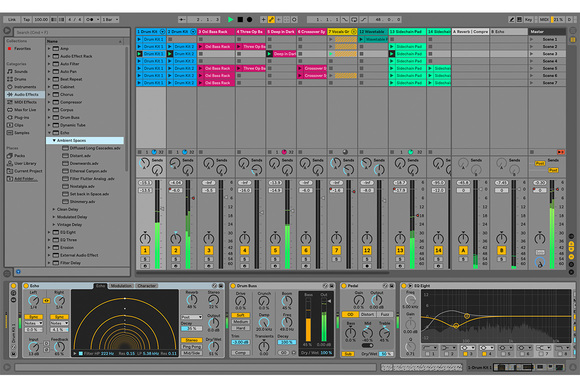
Task: Select the Audio Effects category
Action: pyautogui.click(x=25, y=95)
